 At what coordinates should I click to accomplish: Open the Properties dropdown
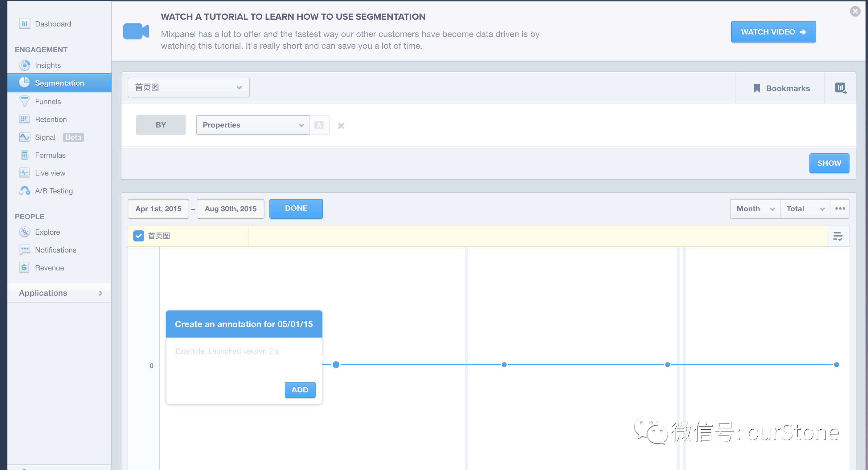point(252,125)
